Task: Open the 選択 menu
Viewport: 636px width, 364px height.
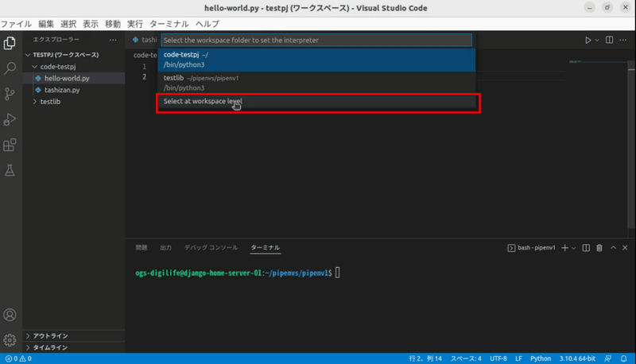Action: click(68, 24)
